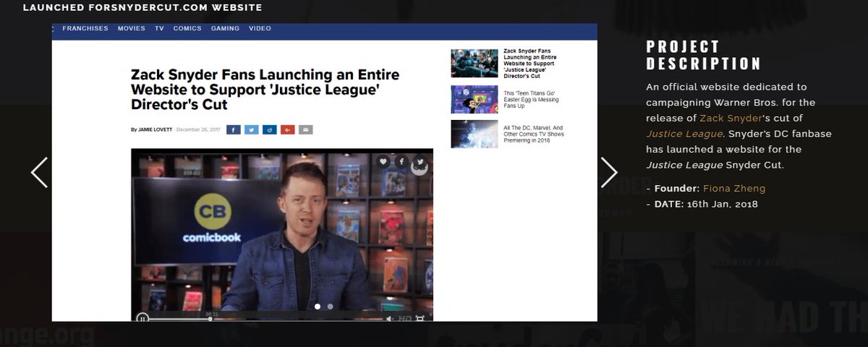Click the 'LAUNCHED FORSNYDERCUT.COM WEBSITE' title
This screenshot has height=347, width=868.
pos(142,8)
